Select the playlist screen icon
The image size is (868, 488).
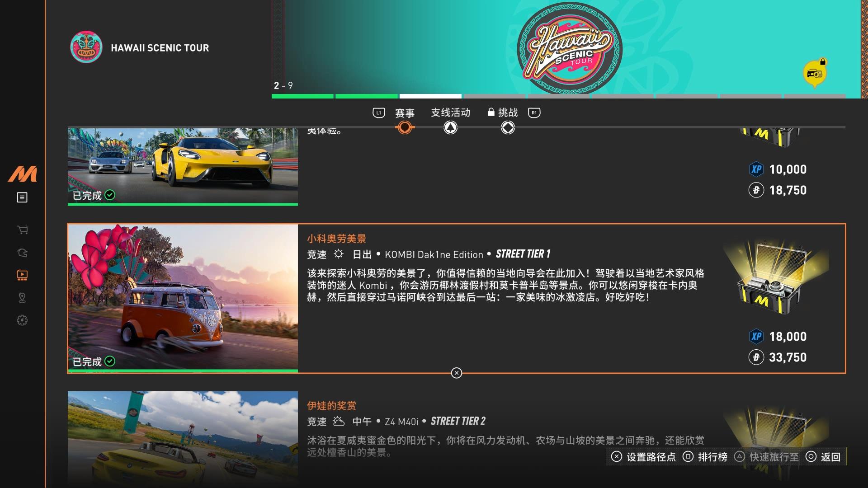tap(22, 275)
